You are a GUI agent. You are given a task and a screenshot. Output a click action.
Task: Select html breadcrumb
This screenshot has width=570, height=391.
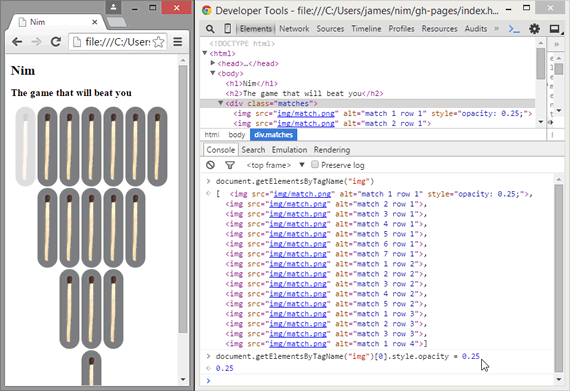pos(212,135)
